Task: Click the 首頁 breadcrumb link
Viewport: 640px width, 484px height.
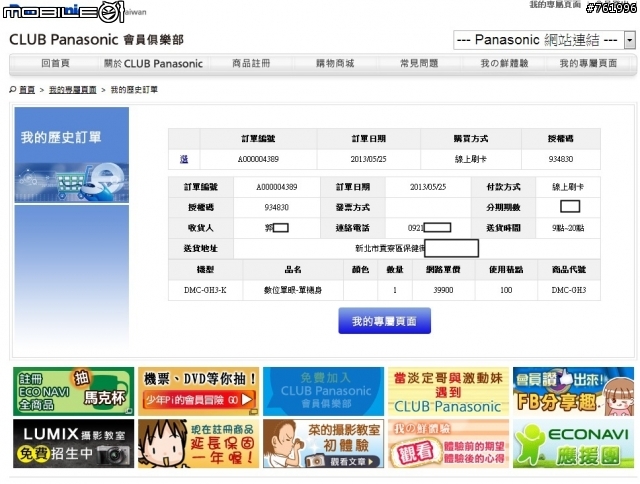Action: click(x=27, y=90)
